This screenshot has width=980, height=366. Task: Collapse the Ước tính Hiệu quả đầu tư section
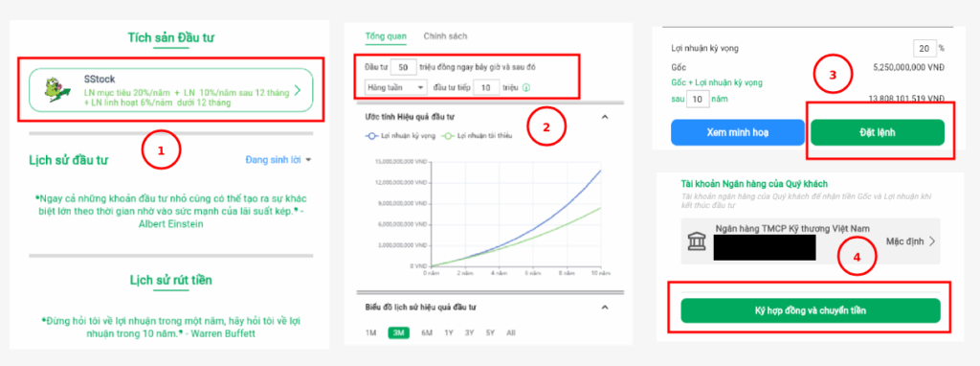pos(605,117)
